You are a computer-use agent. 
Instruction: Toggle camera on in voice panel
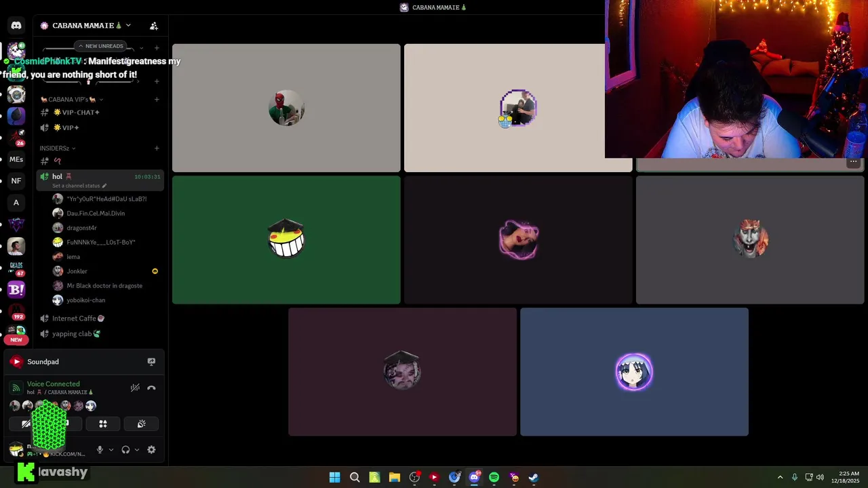click(x=26, y=424)
